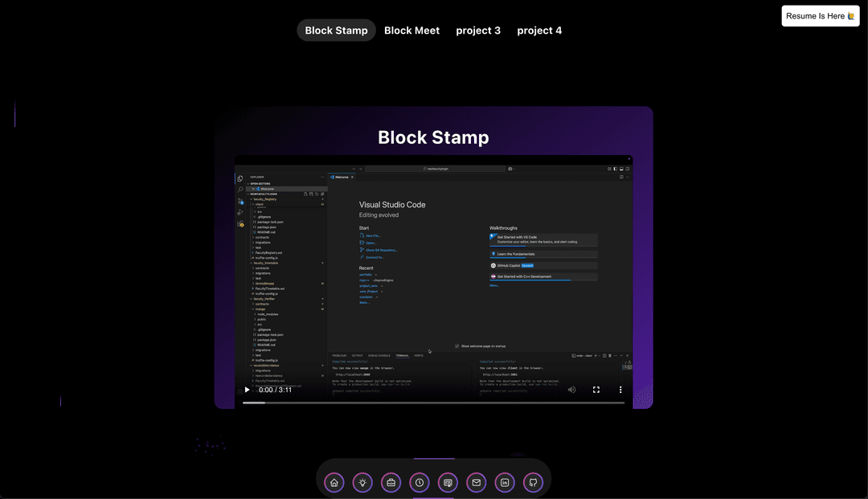Mute the video with the speaker icon

(x=572, y=390)
